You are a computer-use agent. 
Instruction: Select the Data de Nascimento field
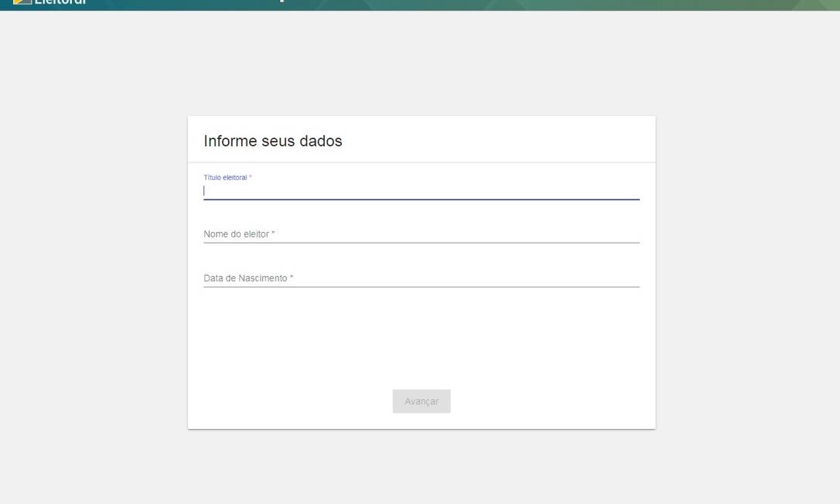coord(422,278)
